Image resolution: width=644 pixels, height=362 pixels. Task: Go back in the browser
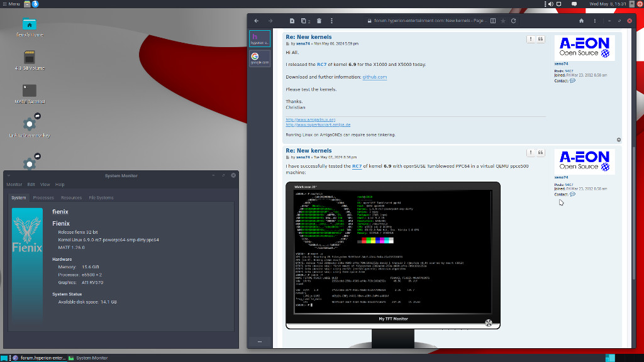point(257,21)
